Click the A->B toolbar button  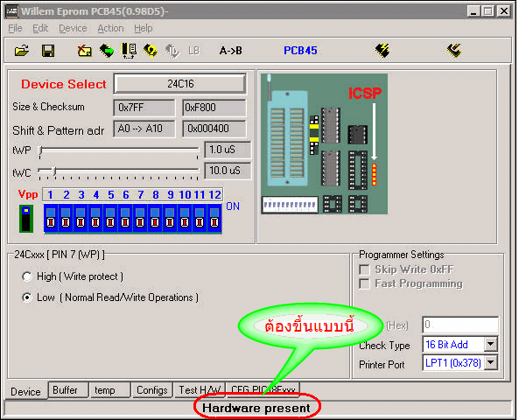point(231,51)
